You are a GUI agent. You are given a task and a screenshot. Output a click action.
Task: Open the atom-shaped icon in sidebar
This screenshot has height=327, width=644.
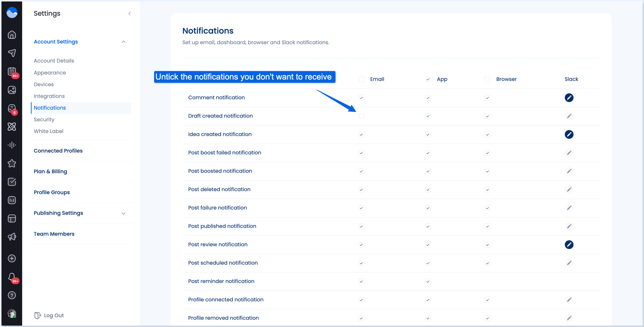[x=12, y=127]
